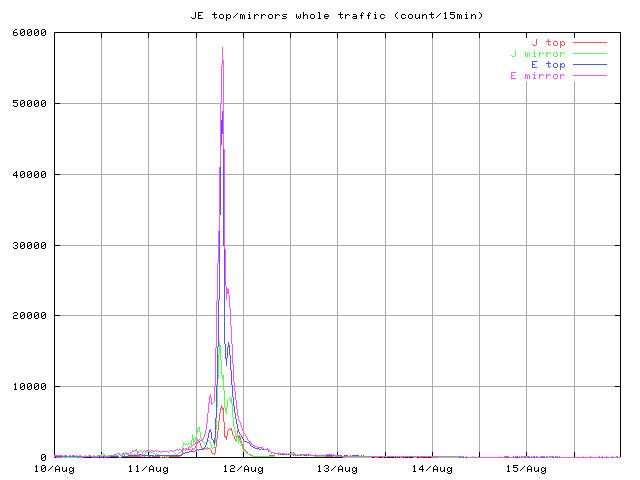
Task: Select the "J top" legend label
Action: coord(548,43)
